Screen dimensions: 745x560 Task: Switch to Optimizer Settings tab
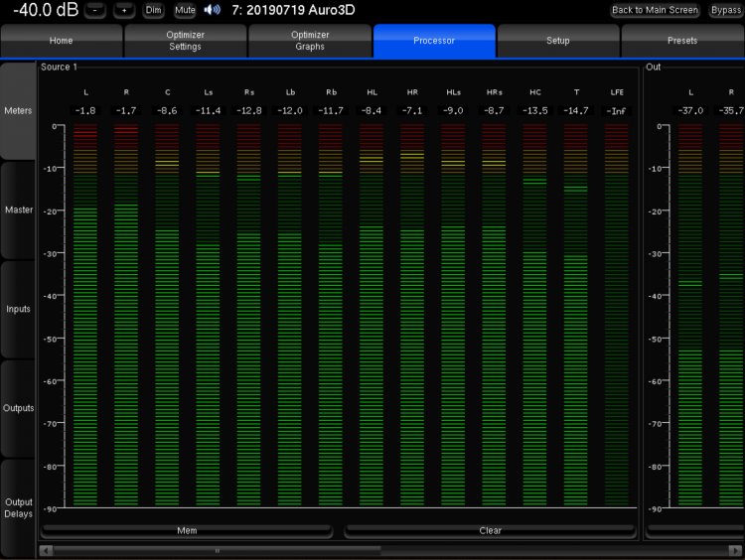[x=185, y=41]
